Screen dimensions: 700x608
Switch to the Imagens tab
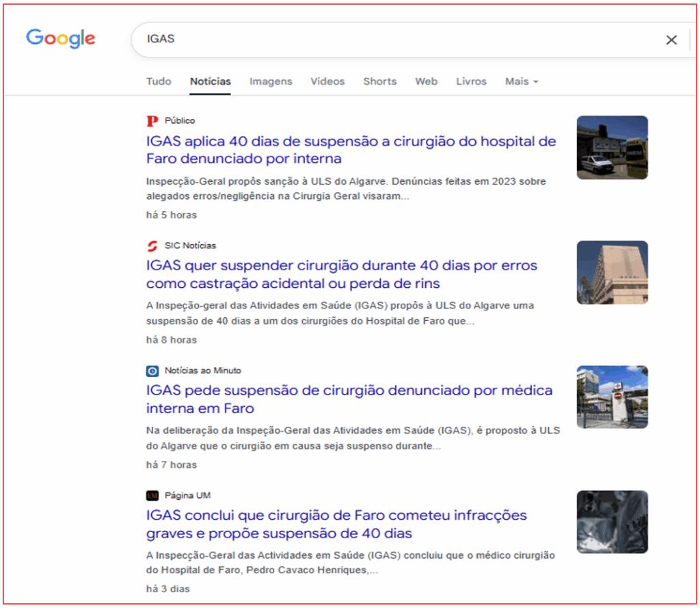pos(271,81)
